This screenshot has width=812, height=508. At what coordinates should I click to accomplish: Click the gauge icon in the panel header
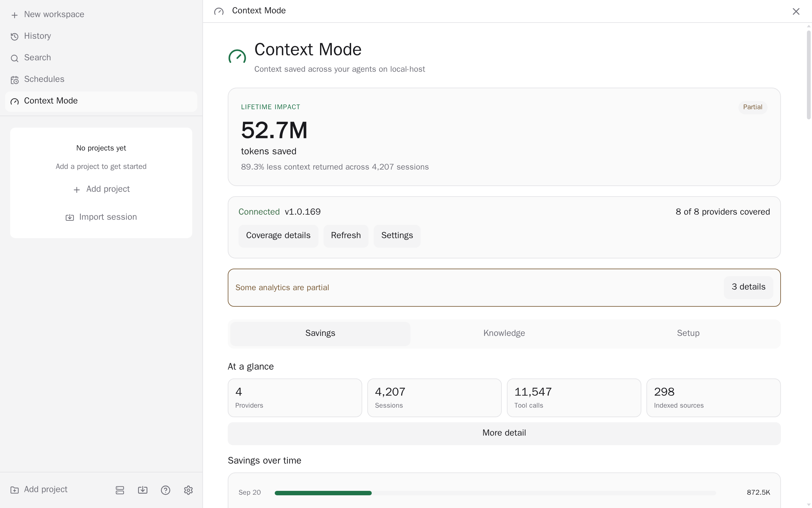tap(219, 11)
